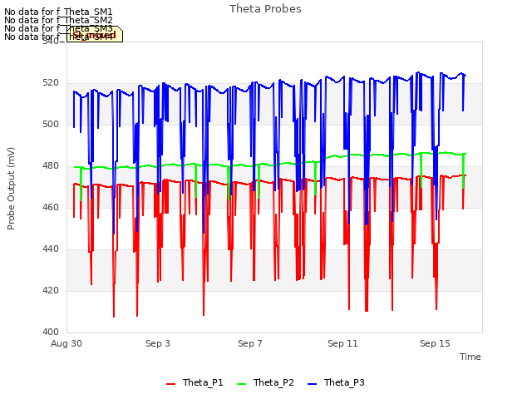
Task: Click 'No data for f_Theta_SM1' message
Action: coord(58,12)
